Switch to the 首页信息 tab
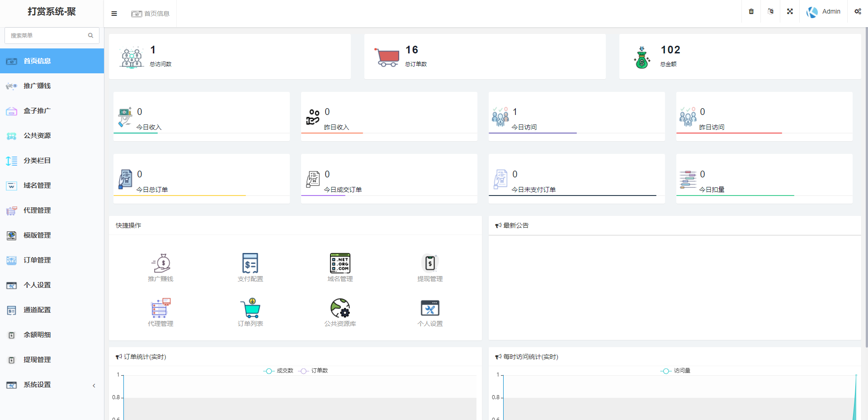This screenshot has height=420, width=868. point(151,14)
